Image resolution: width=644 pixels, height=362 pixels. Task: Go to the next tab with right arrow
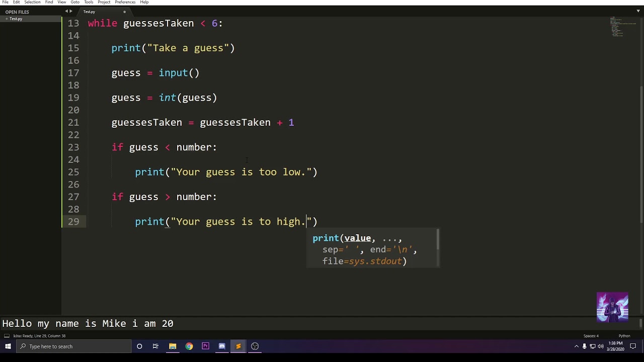(71, 12)
